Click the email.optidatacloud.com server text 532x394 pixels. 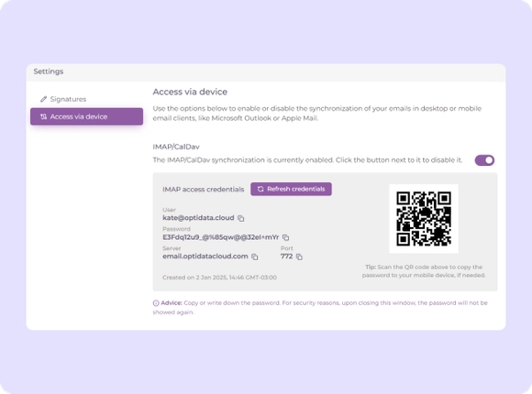[x=205, y=257]
